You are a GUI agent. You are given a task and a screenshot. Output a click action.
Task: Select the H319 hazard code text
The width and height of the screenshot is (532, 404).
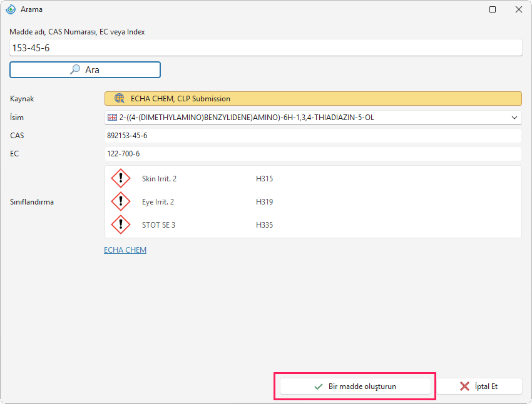coord(264,201)
